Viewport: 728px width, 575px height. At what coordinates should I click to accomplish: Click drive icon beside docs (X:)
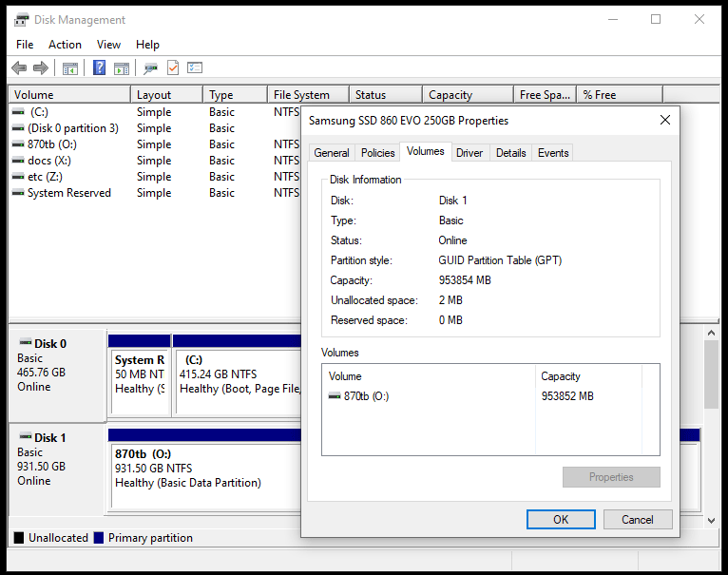[18, 161]
